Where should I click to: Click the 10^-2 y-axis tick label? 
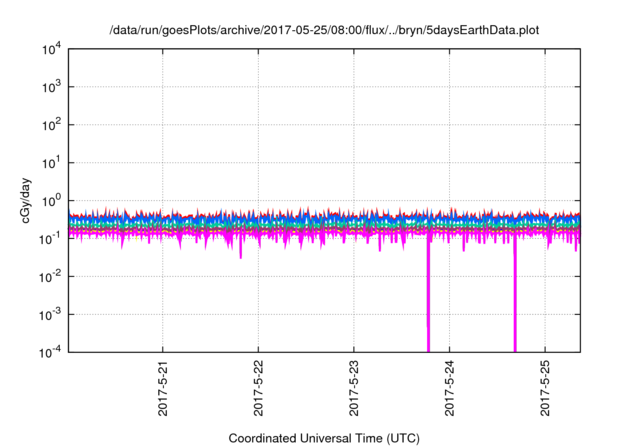tap(51, 276)
